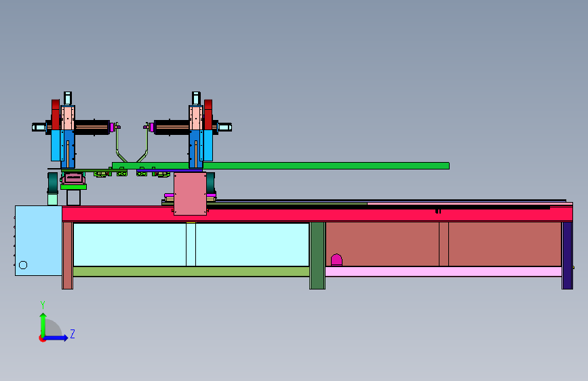Select the dark red block on the right head

[208, 115]
